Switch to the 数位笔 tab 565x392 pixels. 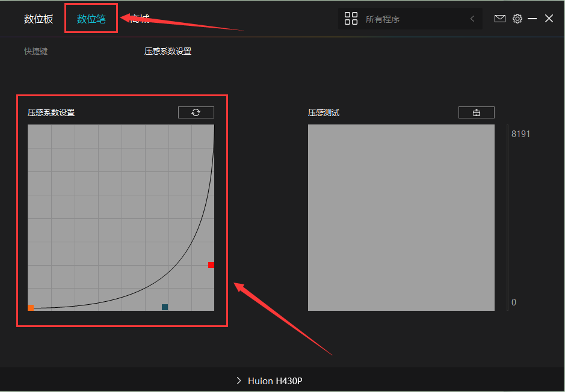tap(91, 19)
